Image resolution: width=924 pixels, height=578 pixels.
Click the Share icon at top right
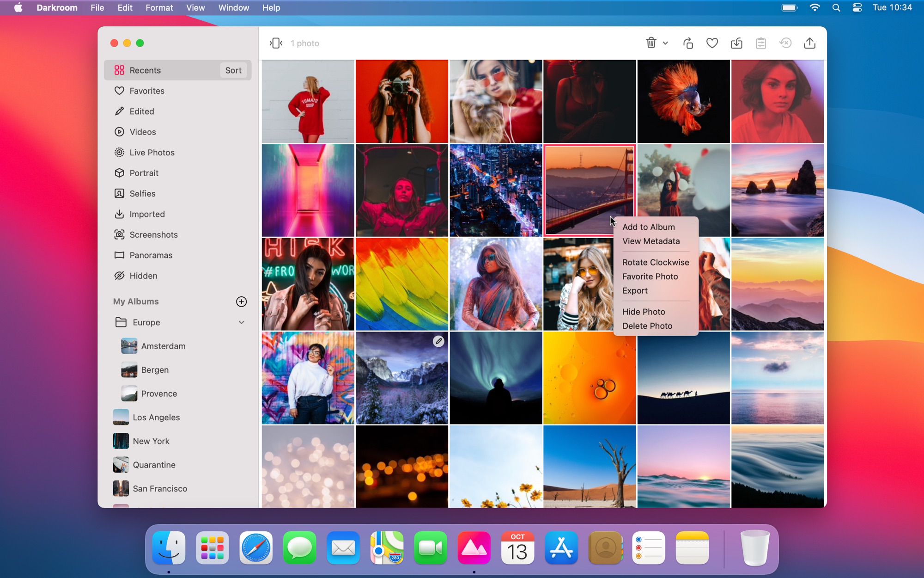tap(809, 43)
